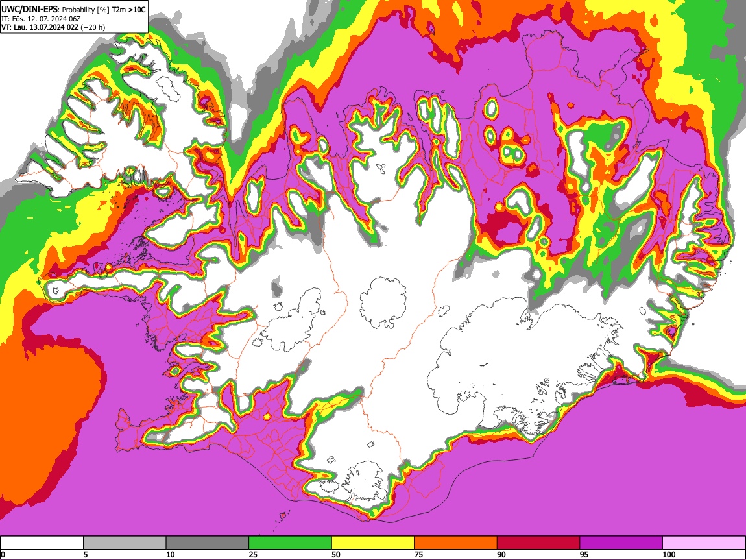Click the orange 75–90 legend swatch
Screen dimensions: 746x560
(456, 543)
